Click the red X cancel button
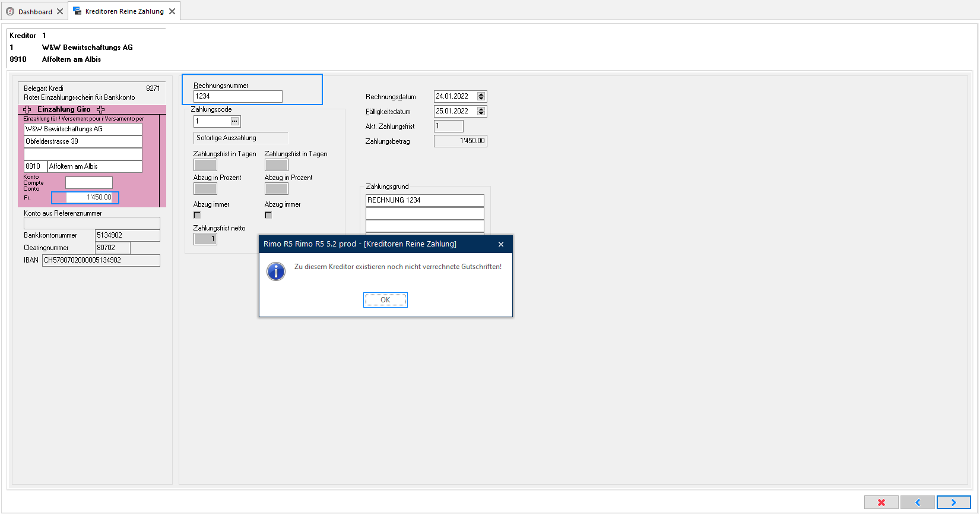The height and width of the screenshot is (515, 980). 881,503
